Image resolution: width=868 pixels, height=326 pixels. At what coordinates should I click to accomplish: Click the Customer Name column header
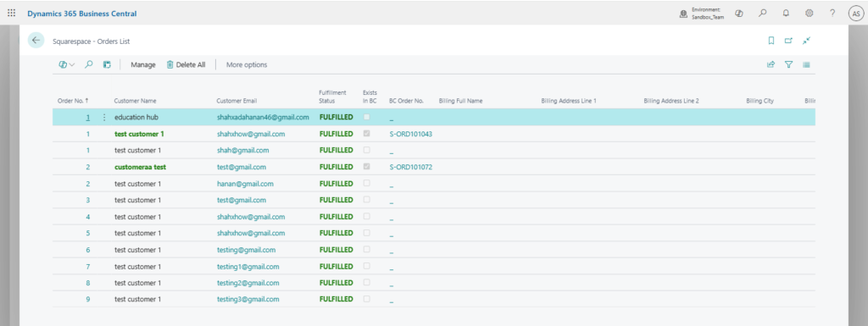(x=135, y=101)
